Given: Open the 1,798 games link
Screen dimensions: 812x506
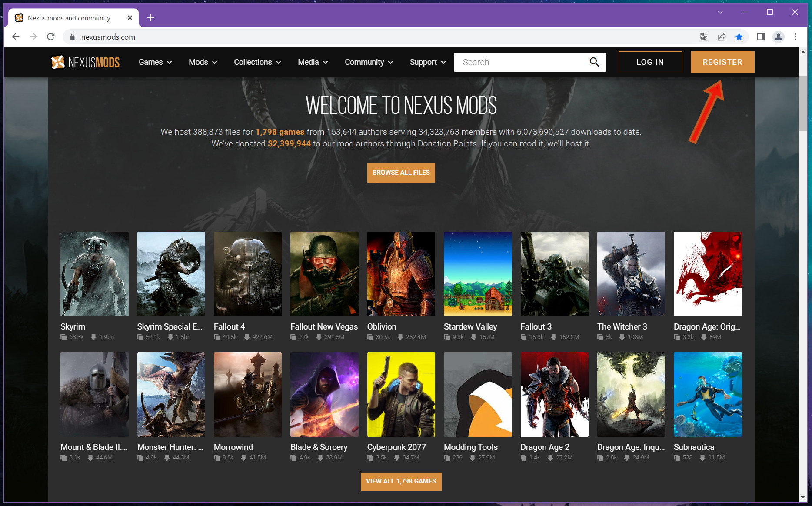Looking at the screenshot, I should click(280, 132).
